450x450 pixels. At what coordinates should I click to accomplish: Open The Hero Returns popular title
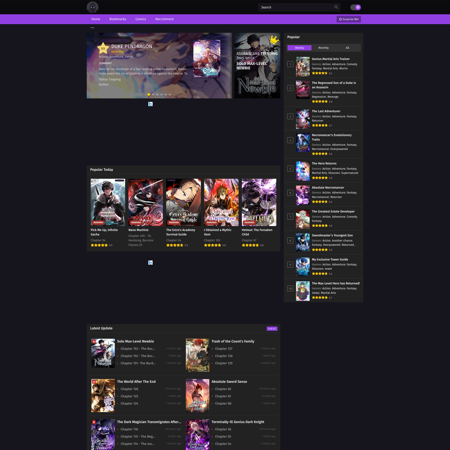tap(324, 164)
